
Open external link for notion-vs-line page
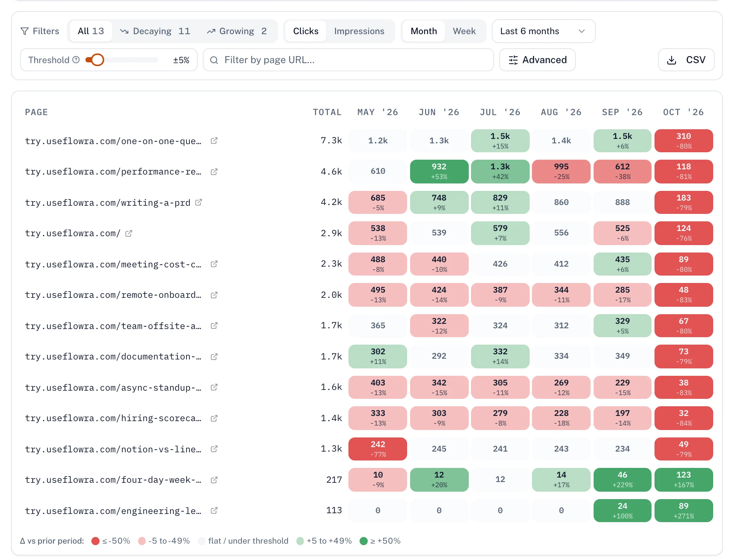214,449
